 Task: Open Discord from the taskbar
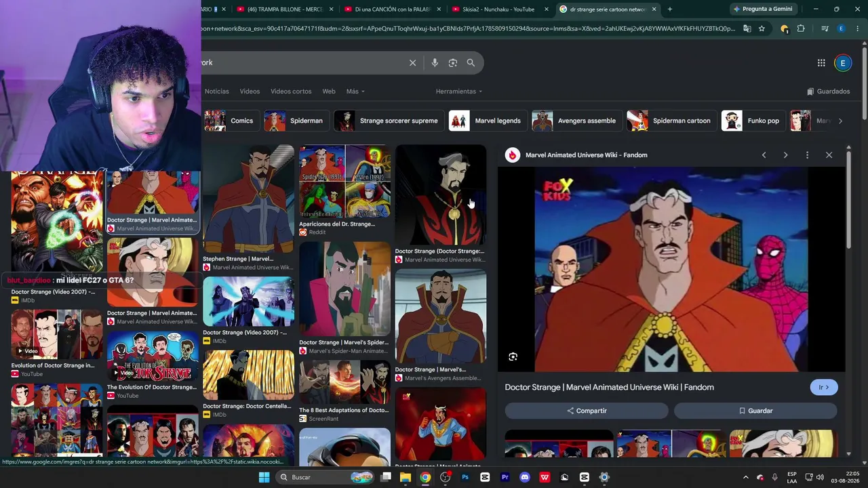pyautogui.click(x=524, y=477)
